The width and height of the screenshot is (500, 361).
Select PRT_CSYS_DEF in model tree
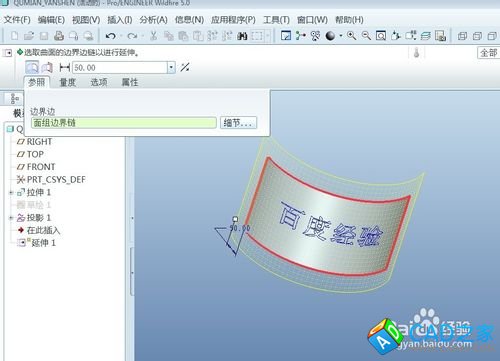pyautogui.click(x=51, y=180)
